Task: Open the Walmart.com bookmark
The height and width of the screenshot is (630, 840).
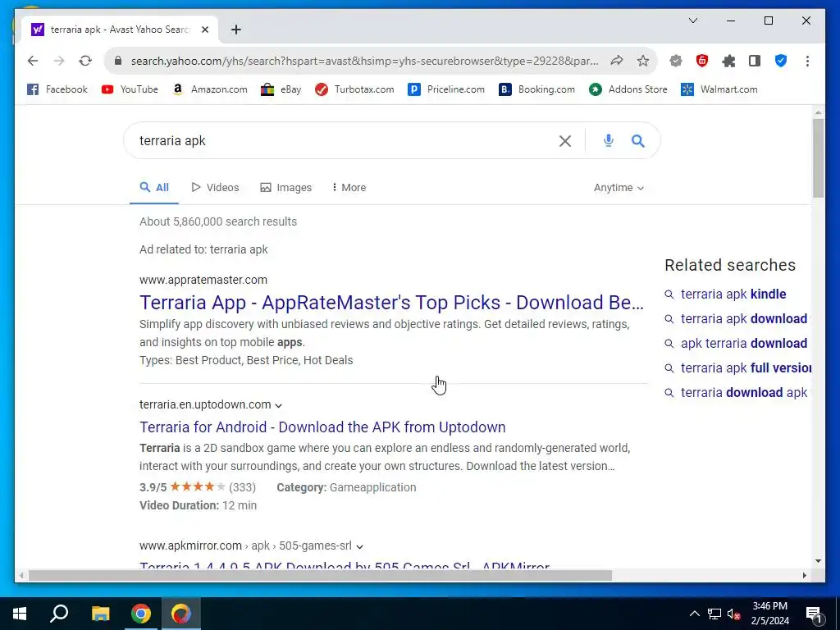Action: 719,89
